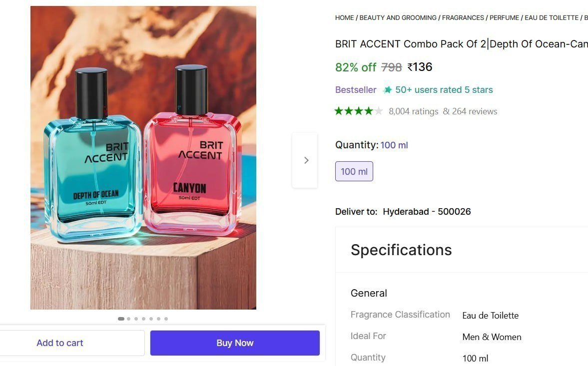Screen dimensions: 588x366
Task: Click the green star badge icon
Action: pyautogui.click(x=387, y=90)
